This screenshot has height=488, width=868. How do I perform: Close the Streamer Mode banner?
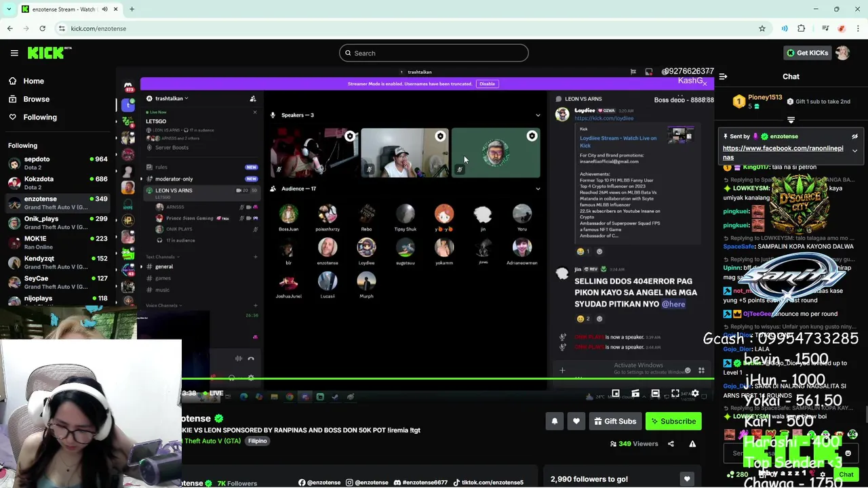pyautogui.click(x=705, y=84)
